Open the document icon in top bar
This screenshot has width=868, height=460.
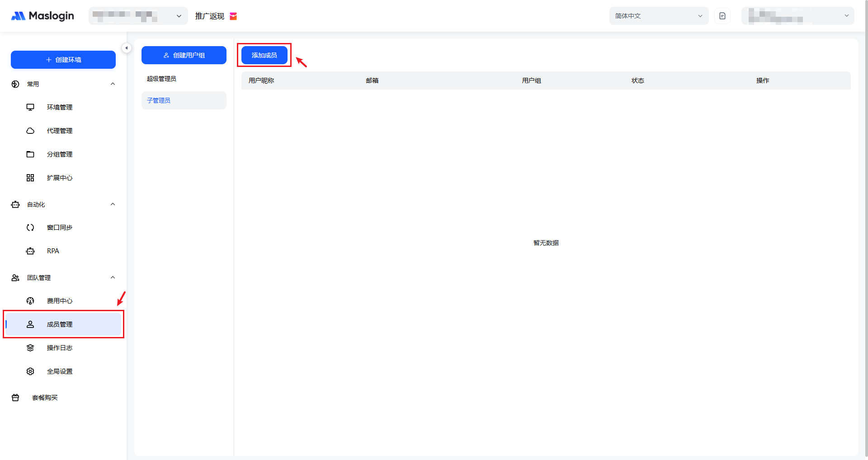722,16
